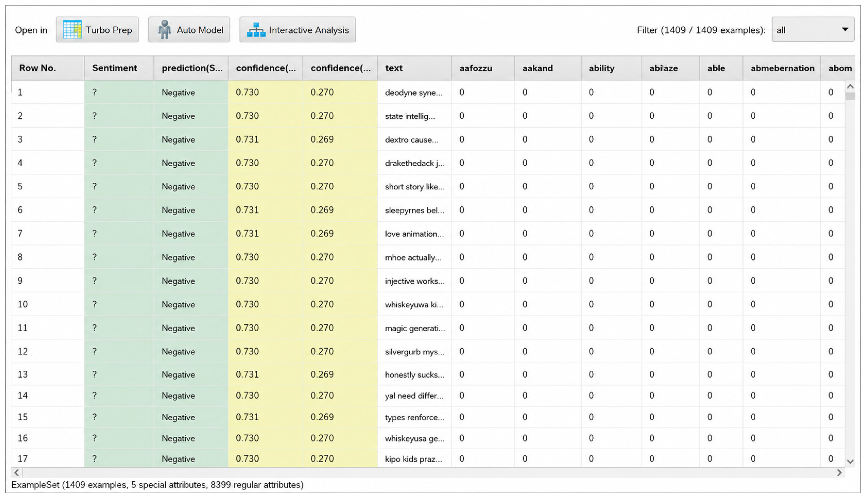This screenshot has width=868, height=499.
Task: Select the 'honestly sucks...' text cell
Action: click(414, 374)
